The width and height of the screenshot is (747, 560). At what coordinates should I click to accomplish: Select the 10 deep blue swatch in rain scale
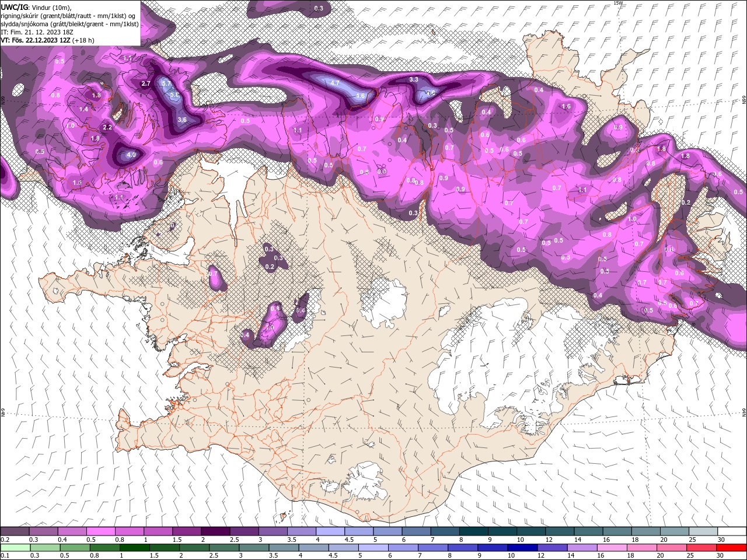coord(522,548)
